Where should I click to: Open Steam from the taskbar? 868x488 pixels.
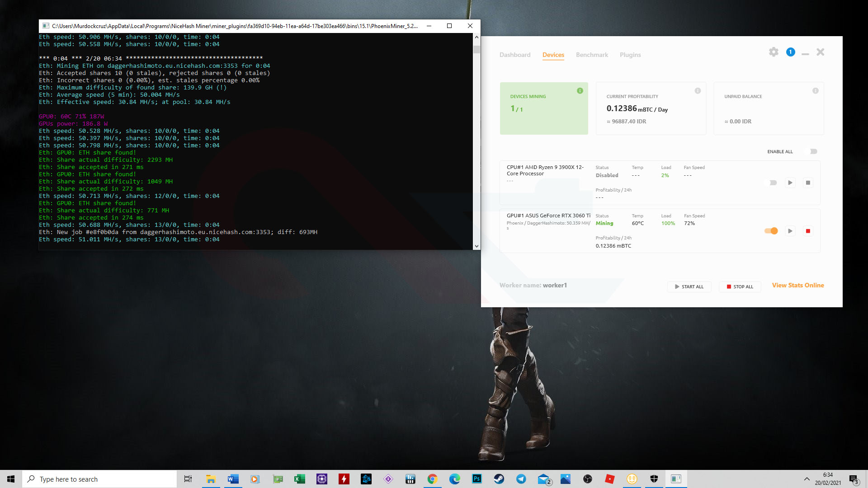tap(499, 479)
